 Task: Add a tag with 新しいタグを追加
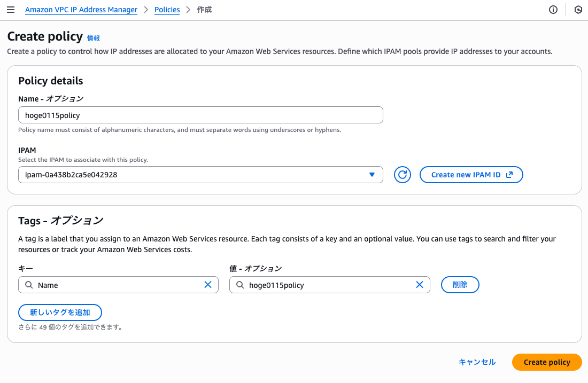point(60,312)
